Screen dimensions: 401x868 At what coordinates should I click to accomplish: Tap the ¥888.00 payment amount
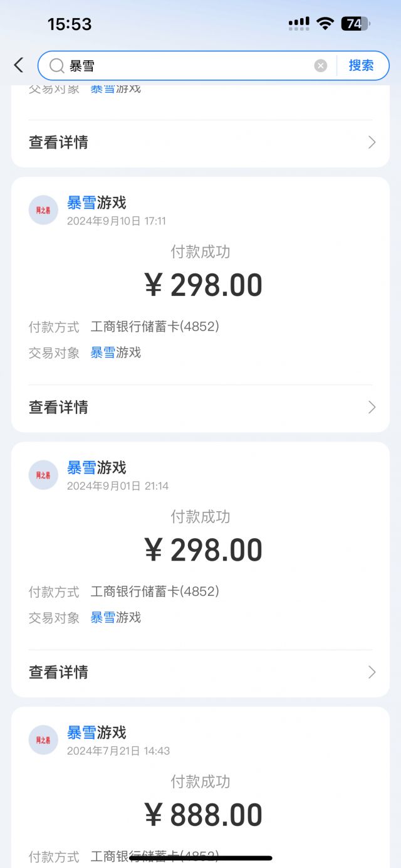[204, 815]
